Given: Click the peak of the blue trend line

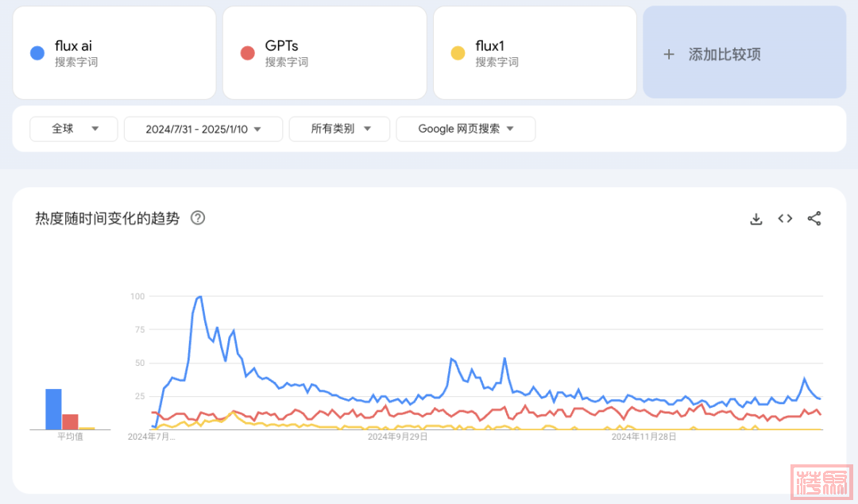Looking at the screenshot, I should [199, 297].
